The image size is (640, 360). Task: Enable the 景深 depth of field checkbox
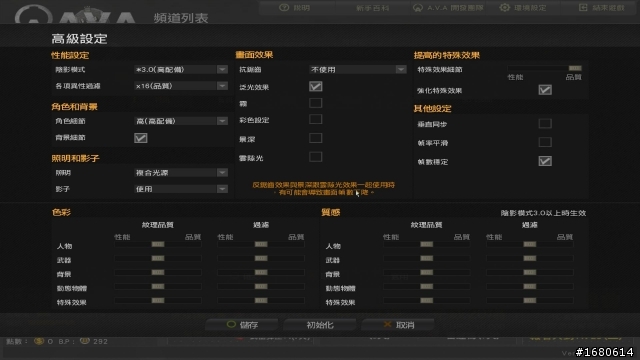316,138
